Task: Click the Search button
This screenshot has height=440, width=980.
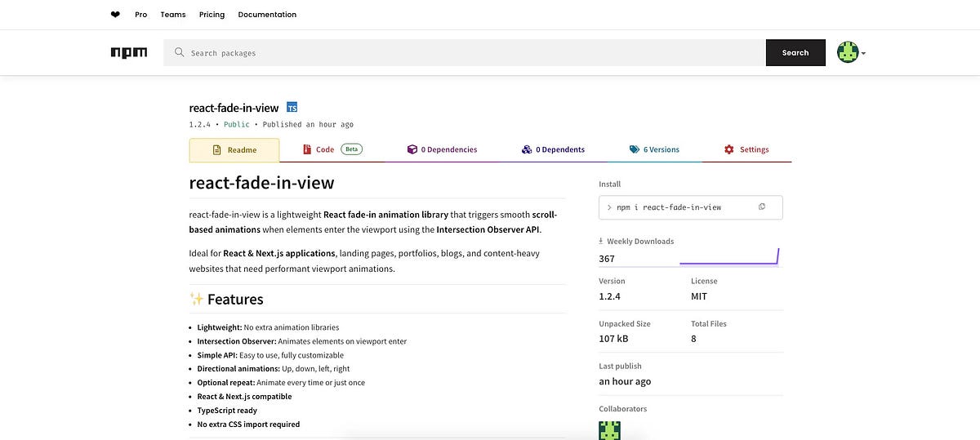Action: [795, 53]
